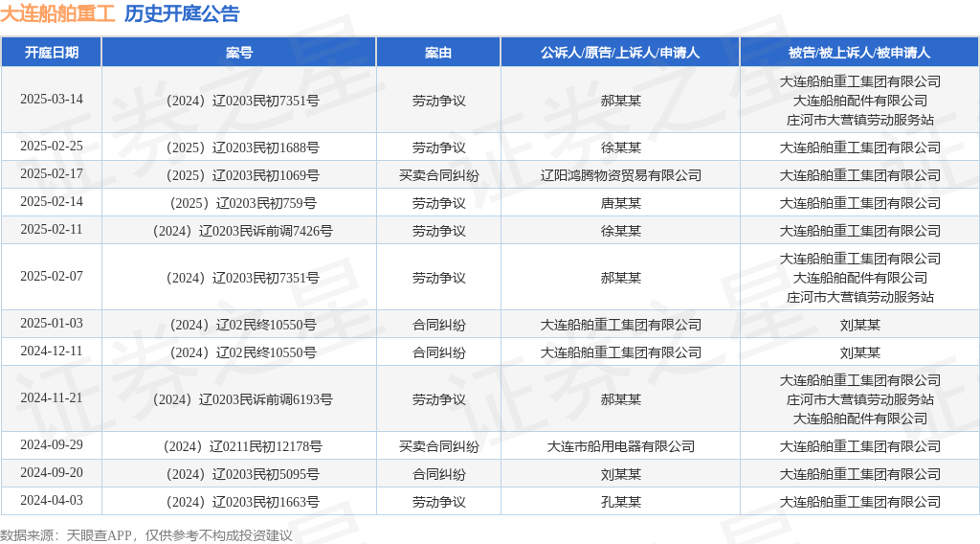Viewport: 980px width, 544px height.
Task: Click case number (2024)辽0211民初12178号
Action: click(242, 446)
